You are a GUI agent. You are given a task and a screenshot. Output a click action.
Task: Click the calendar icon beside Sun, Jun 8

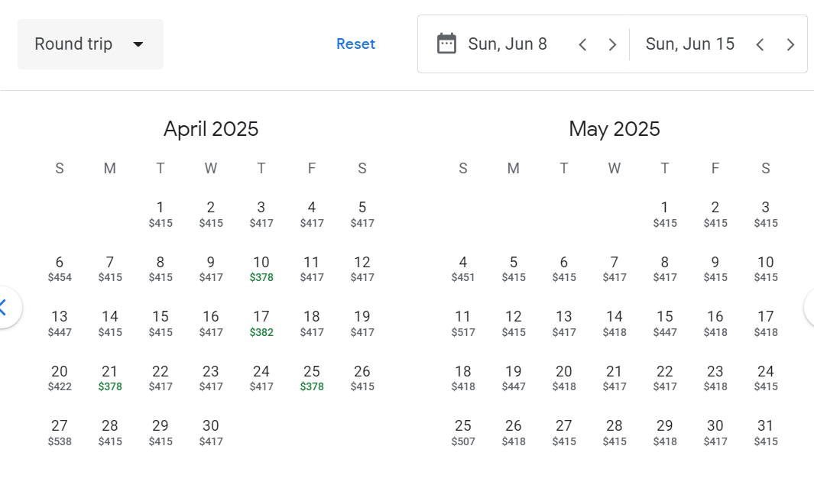(x=446, y=44)
